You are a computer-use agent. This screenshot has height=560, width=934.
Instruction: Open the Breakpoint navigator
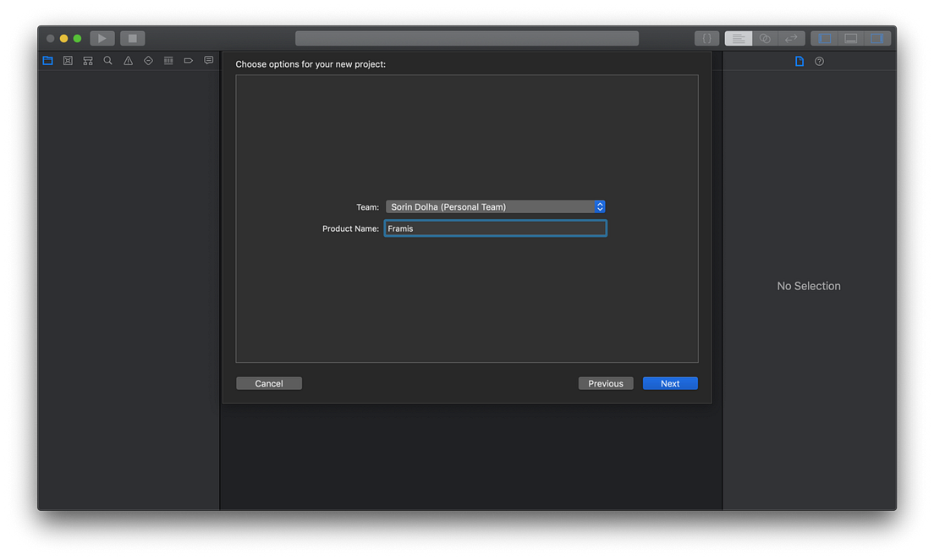pyautogui.click(x=189, y=60)
